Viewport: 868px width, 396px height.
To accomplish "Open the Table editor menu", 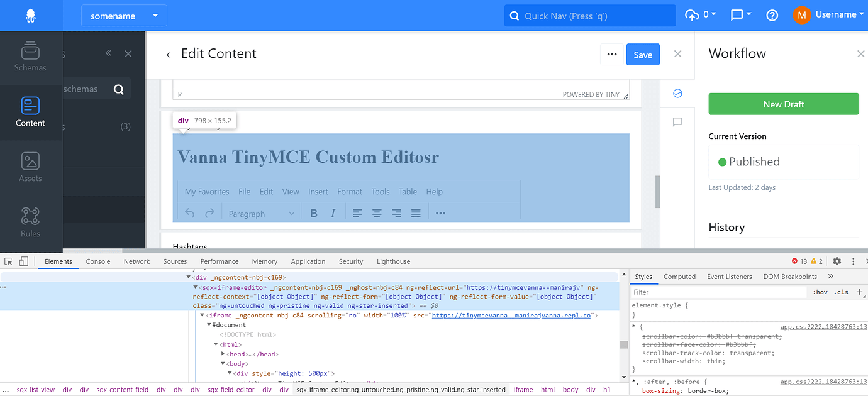I will point(408,192).
